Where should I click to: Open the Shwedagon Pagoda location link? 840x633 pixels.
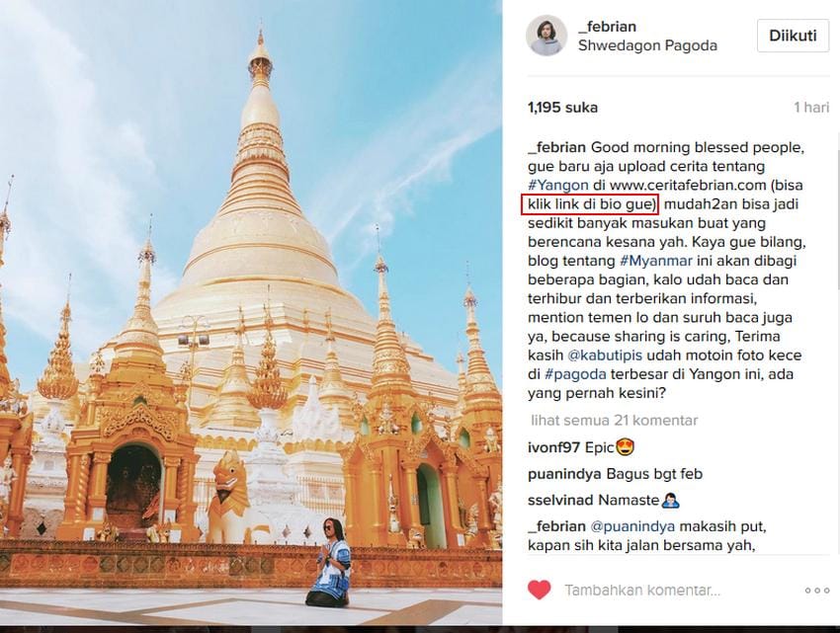tap(647, 45)
